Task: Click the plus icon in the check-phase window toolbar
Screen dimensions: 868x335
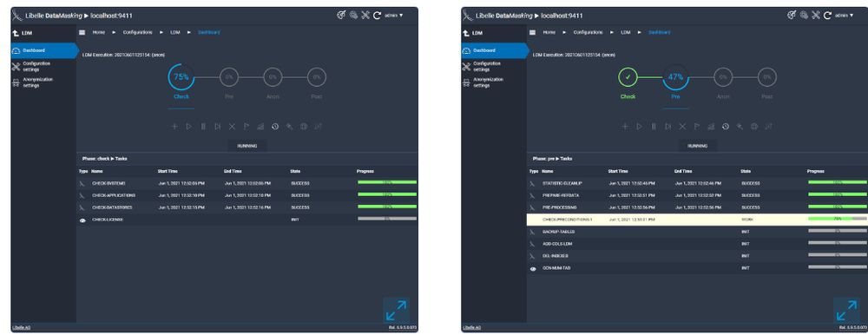Action: [x=174, y=126]
